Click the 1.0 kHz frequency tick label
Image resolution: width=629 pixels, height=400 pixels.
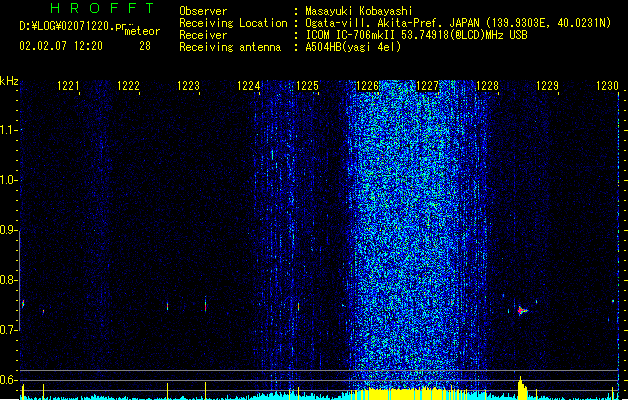point(8,180)
